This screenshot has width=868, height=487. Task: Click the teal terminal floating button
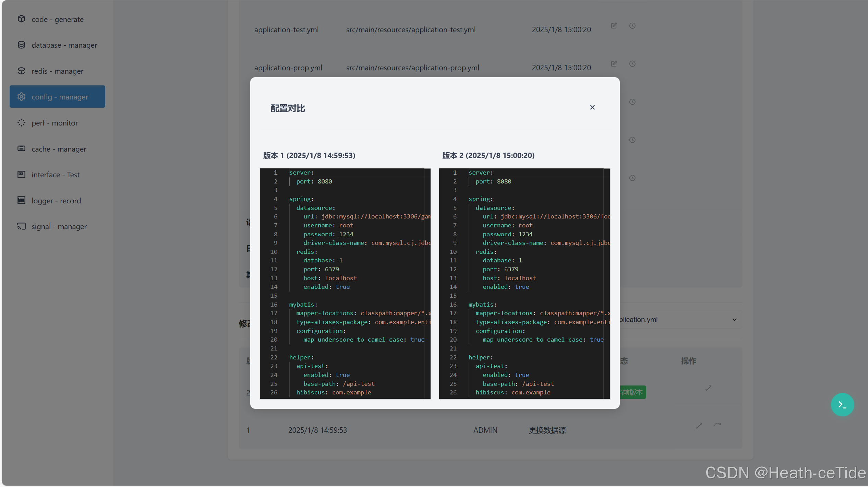[x=842, y=405]
